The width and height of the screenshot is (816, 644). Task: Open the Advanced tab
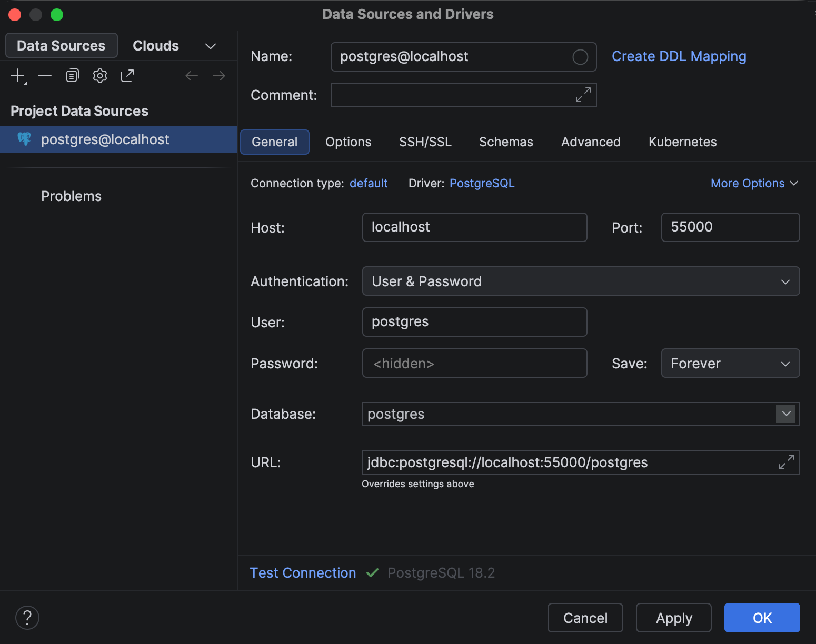click(591, 142)
